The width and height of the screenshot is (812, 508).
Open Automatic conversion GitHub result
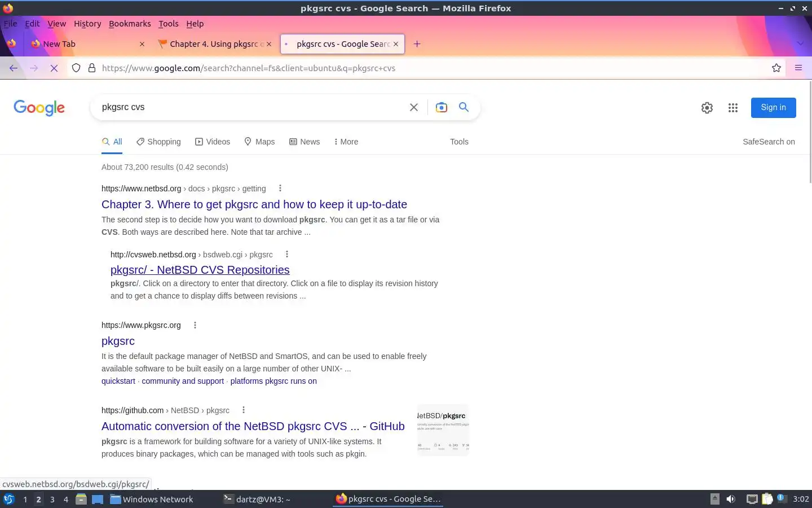pos(253,426)
